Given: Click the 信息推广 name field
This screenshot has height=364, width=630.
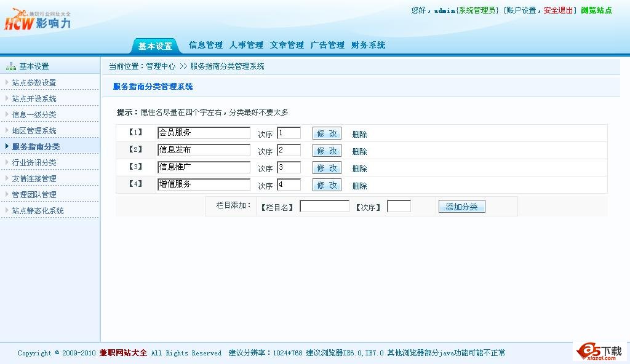Looking at the screenshot, I should [204, 167].
